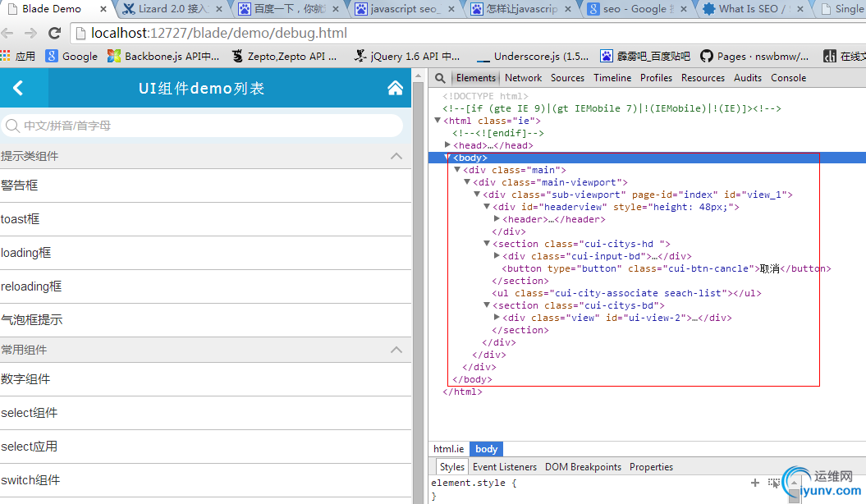Click the new style rule plus icon
Image resolution: width=866 pixels, height=504 pixels.
pos(755,483)
